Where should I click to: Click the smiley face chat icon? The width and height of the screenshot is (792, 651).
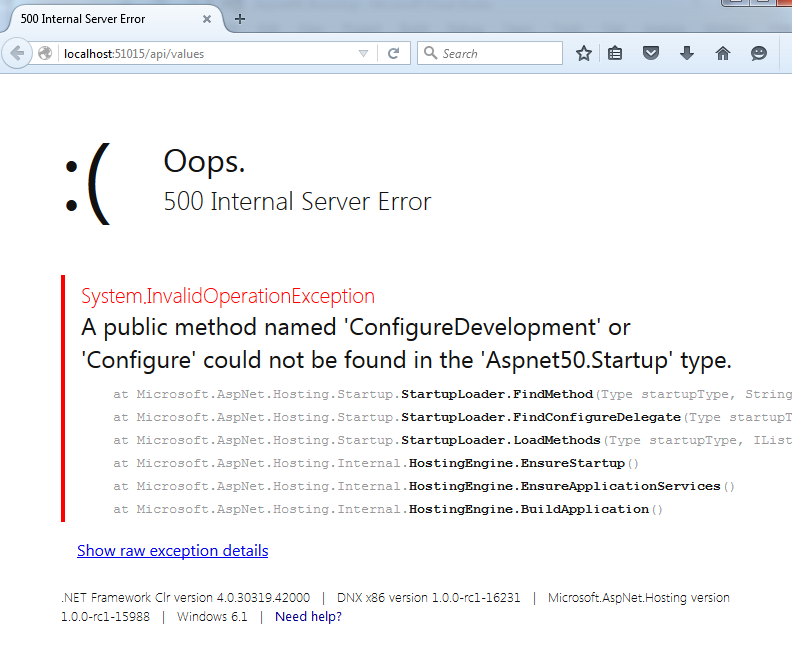pyautogui.click(x=759, y=54)
